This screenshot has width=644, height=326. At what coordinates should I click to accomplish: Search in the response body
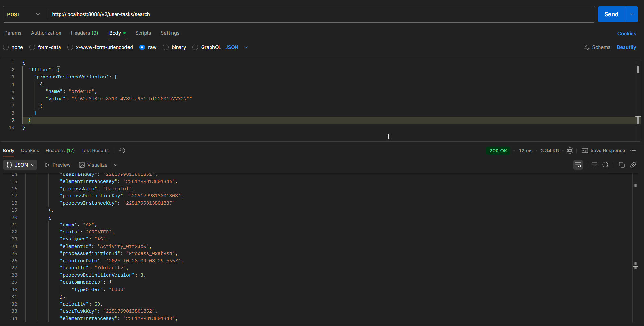pos(605,165)
